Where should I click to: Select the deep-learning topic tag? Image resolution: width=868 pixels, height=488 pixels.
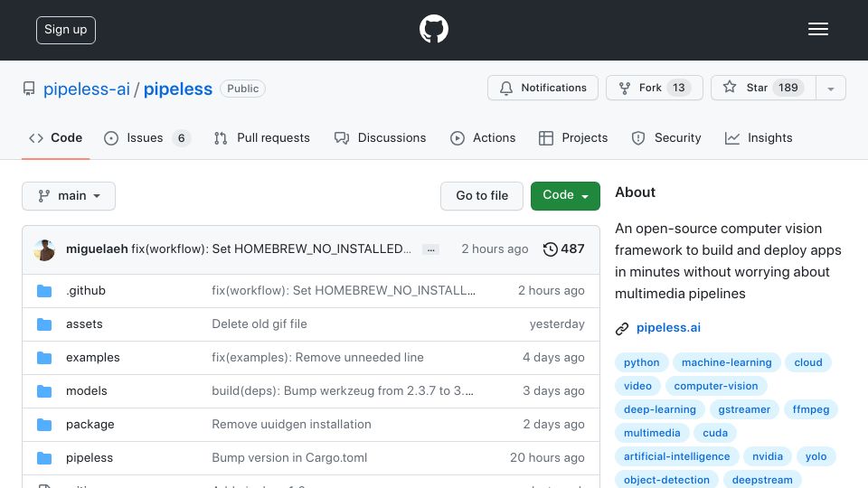pos(660,409)
